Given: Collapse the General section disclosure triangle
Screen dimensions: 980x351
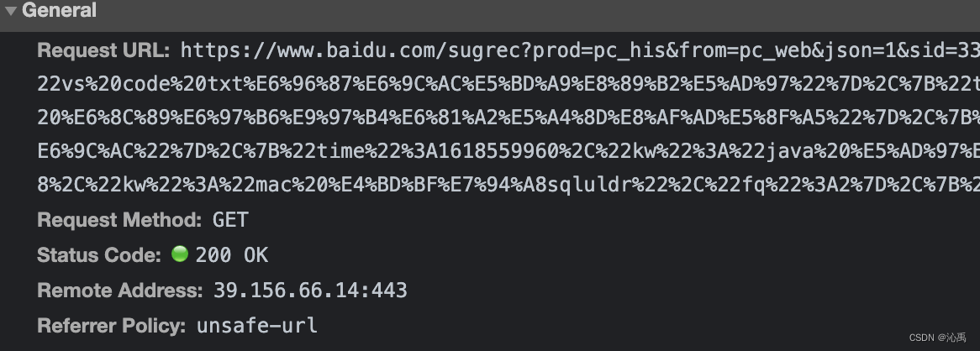Looking at the screenshot, I should pyautogui.click(x=11, y=11).
